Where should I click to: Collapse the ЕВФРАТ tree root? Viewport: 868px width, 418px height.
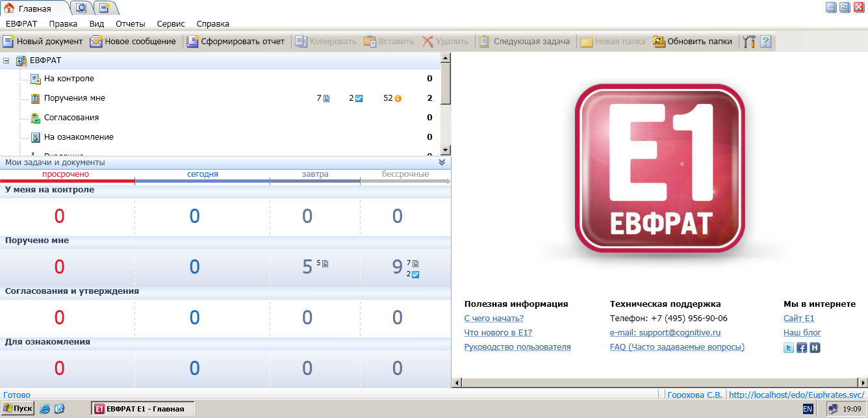click(6, 60)
